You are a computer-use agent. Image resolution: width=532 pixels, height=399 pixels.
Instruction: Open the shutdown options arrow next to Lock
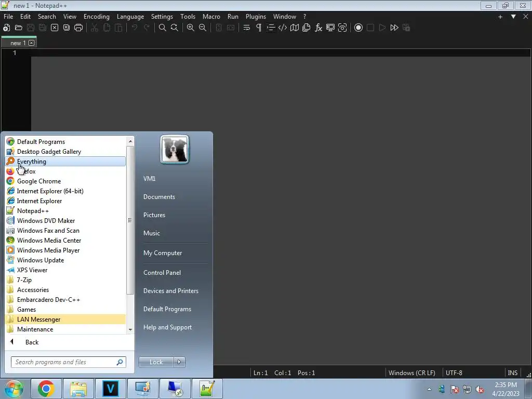[x=179, y=362]
